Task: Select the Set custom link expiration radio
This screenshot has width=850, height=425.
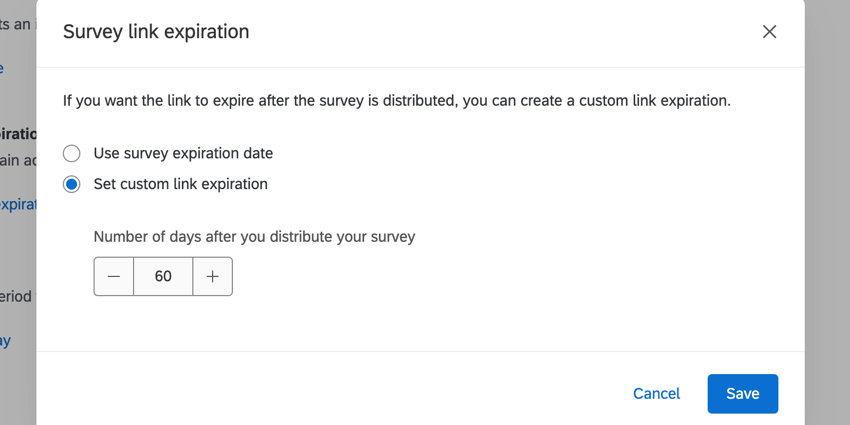Action: tap(72, 184)
